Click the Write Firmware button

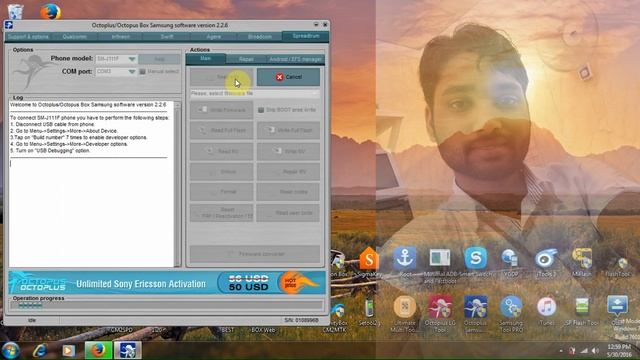point(222,110)
